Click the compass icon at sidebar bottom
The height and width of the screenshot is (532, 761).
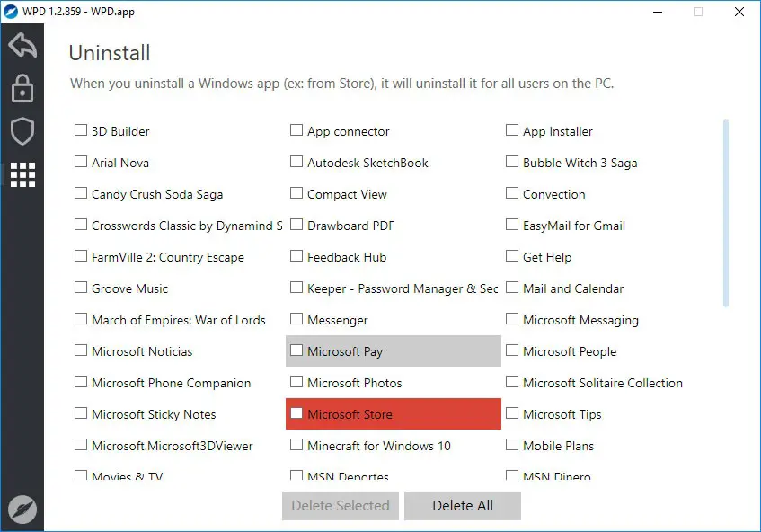coord(22,510)
